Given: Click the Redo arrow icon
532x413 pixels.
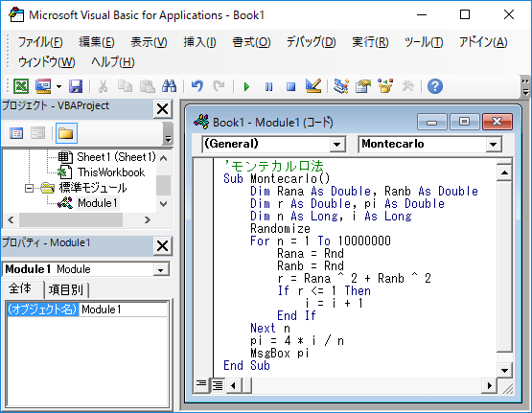Looking at the screenshot, I should (x=219, y=86).
